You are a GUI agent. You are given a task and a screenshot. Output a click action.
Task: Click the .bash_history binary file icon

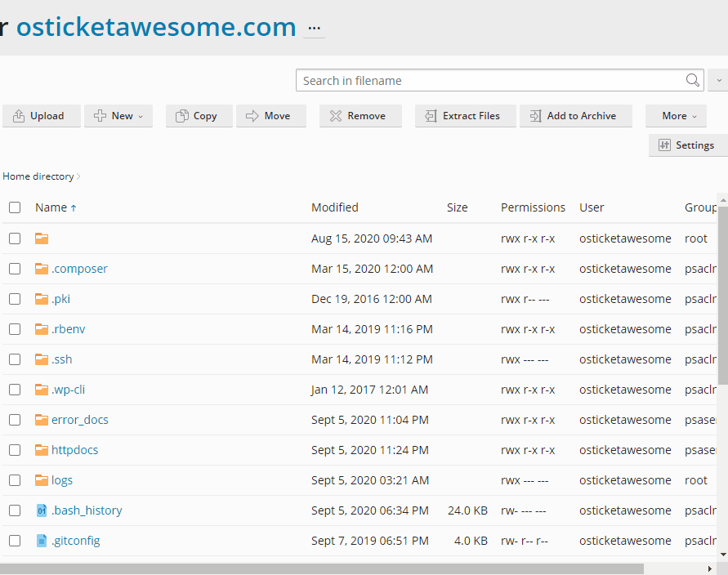[x=42, y=510]
